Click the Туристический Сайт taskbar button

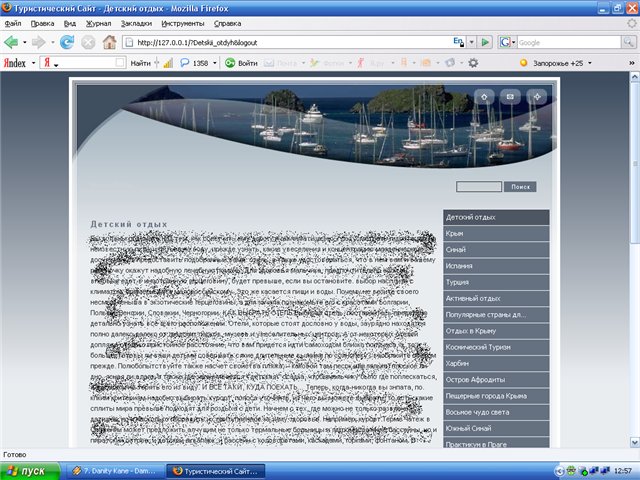pyautogui.click(x=216, y=471)
